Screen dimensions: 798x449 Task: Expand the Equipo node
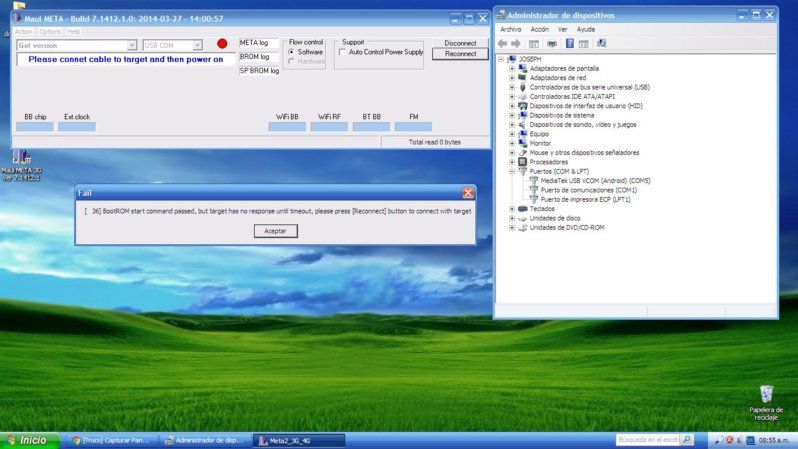(512, 134)
